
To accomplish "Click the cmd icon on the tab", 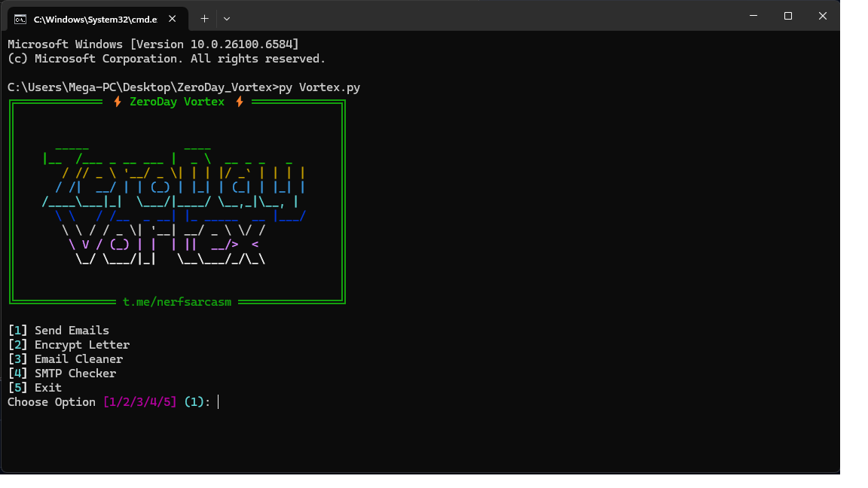I will (x=20, y=20).
